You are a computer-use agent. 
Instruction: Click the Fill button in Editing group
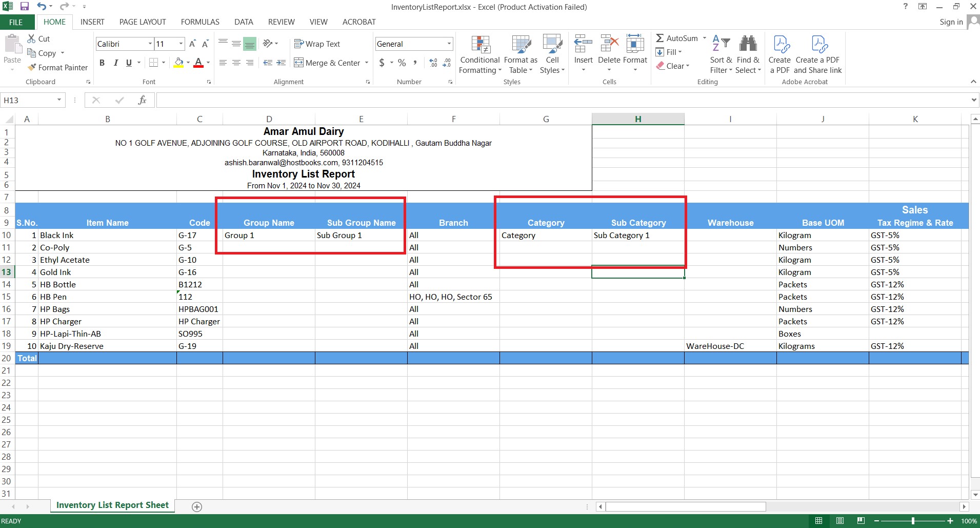coord(669,52)
